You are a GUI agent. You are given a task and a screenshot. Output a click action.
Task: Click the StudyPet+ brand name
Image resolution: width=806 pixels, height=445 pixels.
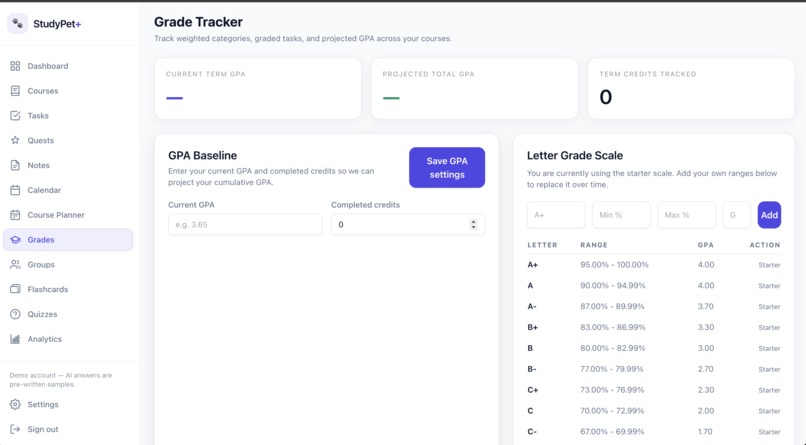click(57, 24)
